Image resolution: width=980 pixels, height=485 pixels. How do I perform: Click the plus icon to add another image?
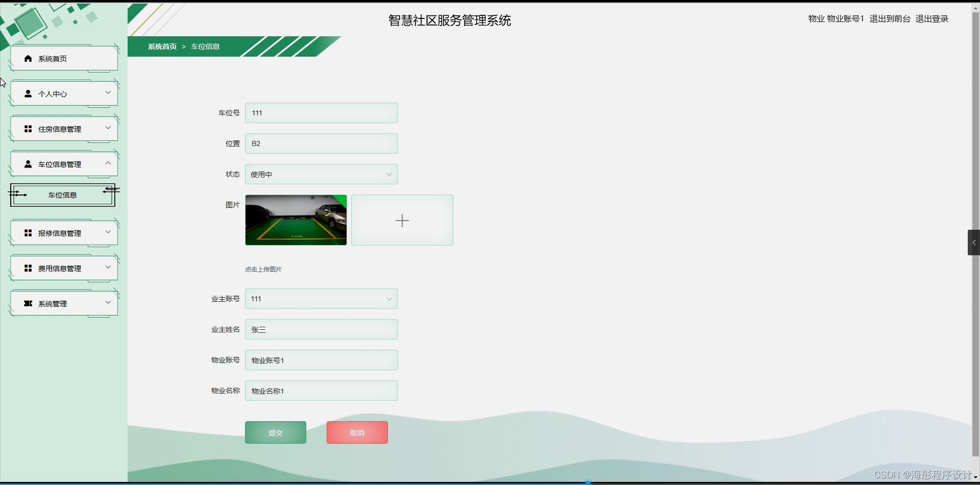402,220
